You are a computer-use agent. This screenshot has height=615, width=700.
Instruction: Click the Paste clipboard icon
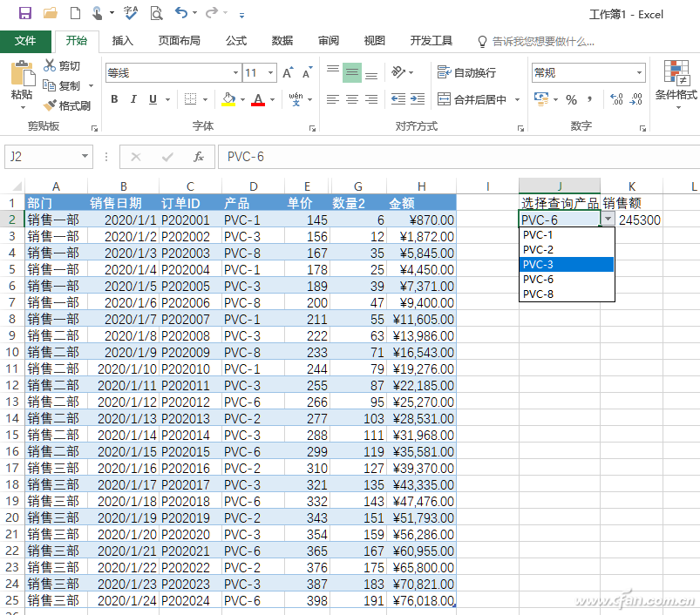23,74
